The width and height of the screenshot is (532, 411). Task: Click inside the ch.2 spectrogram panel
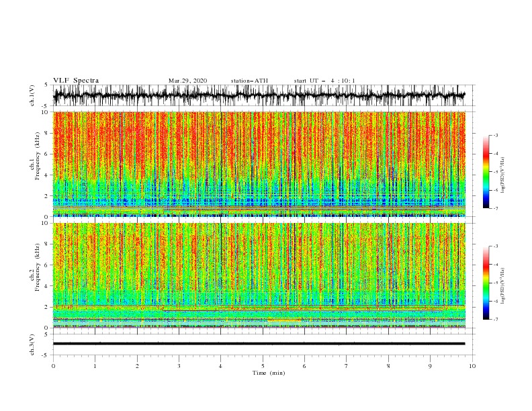[x=259, y=275]
